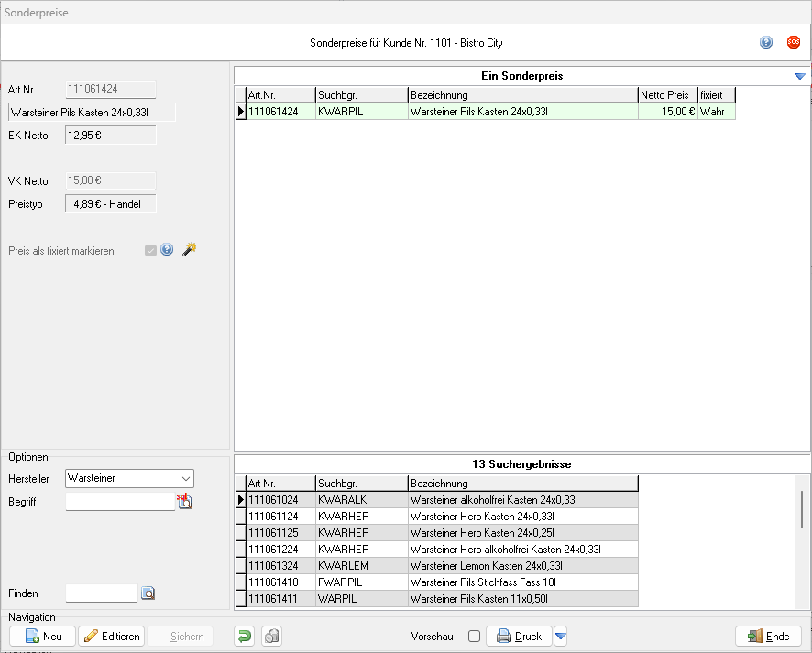Click the search icon next to Finden

[148, 593]
